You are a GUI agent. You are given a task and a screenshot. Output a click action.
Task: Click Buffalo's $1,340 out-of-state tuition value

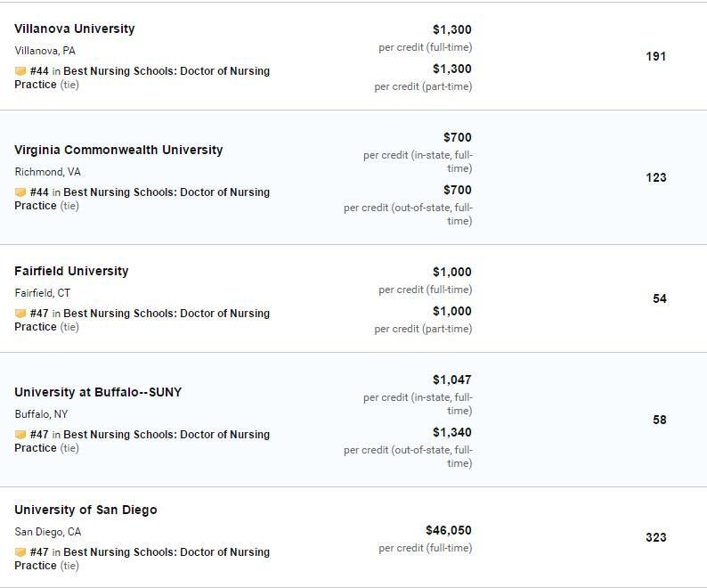451,432
